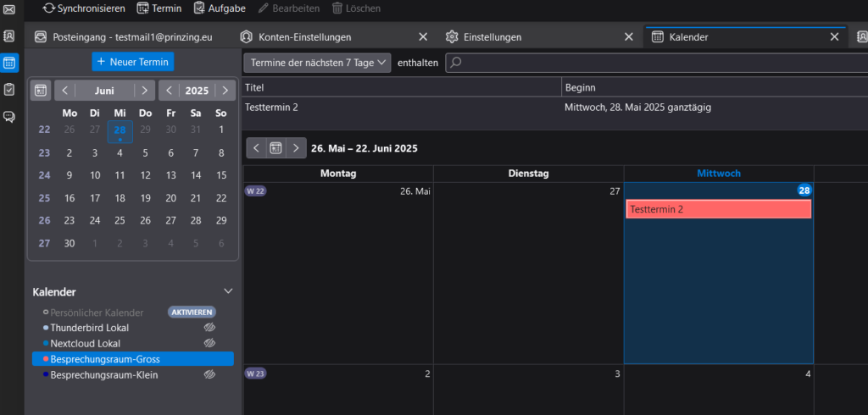The height and width of the screenshot is (415, 868).
Task: Close the Konten-Einstellungen tab
Action: pyautogui.click(x=423, y=37)
